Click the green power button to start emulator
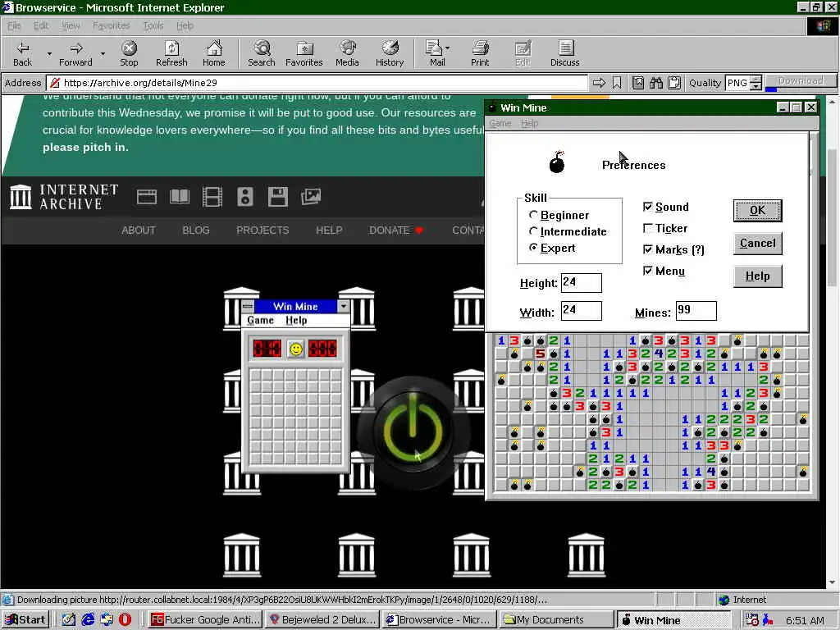840x630 pixels. [x=413, y=431]
